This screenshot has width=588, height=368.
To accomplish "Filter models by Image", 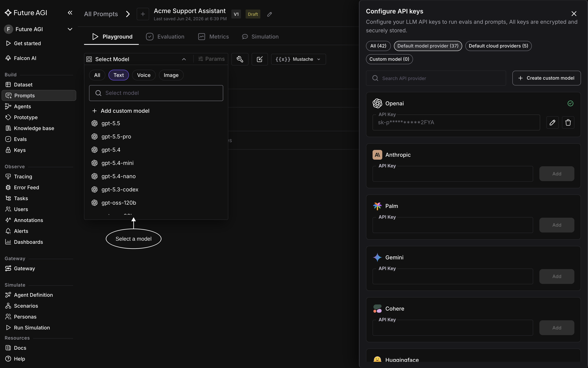I will click(x=171, y=75).
